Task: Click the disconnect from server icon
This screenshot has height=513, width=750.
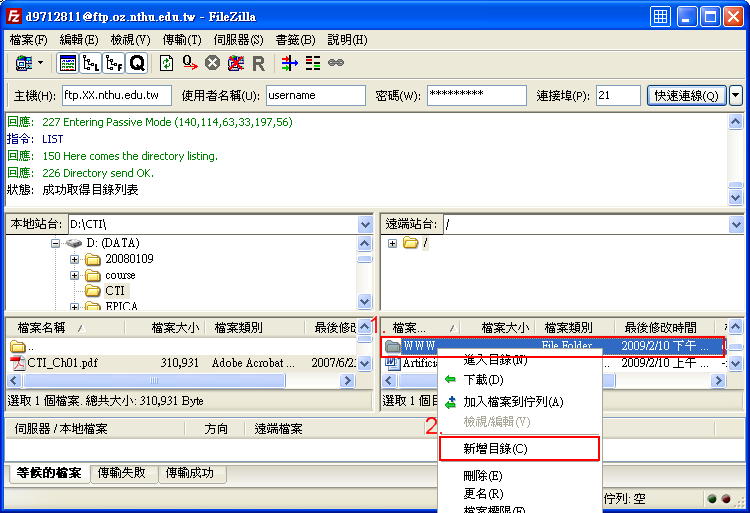Action: pyautogui.click(x=235, y=63)
